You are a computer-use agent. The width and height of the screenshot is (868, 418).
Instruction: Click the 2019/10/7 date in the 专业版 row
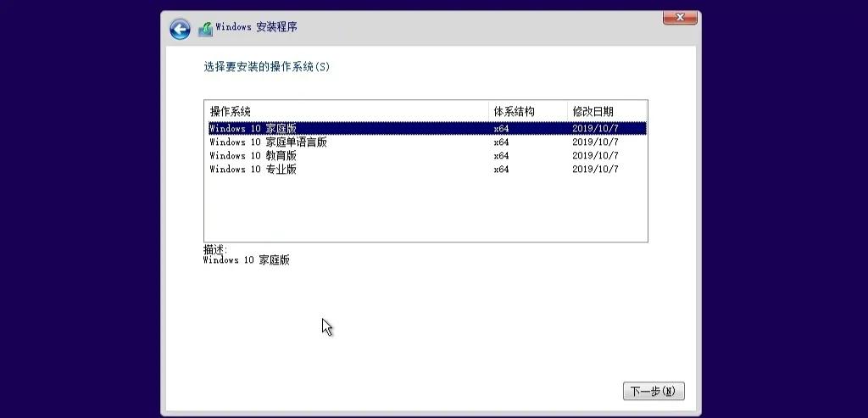[x=595, y=170]
